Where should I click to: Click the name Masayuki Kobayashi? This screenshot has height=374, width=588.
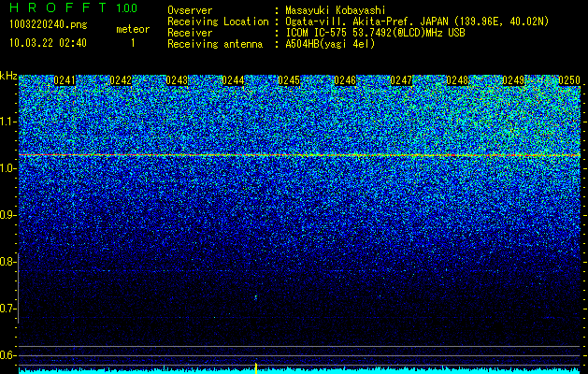pos(336,10)
